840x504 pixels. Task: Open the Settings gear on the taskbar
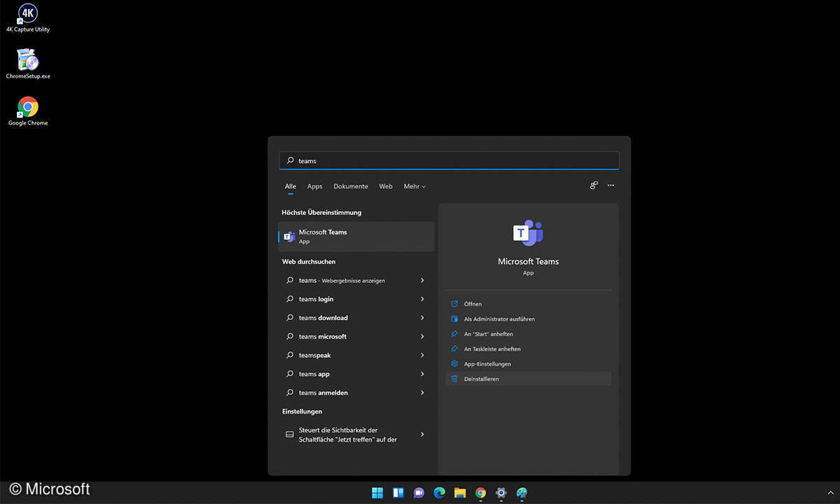[x=501, y=493]
